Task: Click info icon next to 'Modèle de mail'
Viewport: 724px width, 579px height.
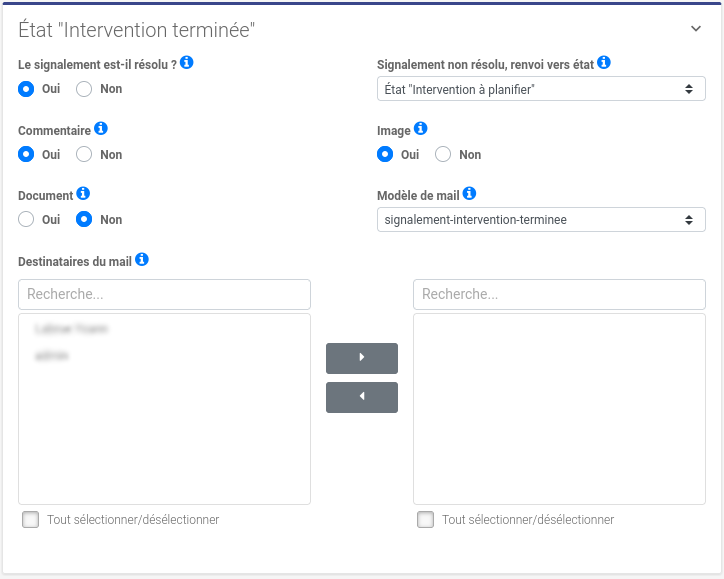Action: [x=470, y=194]
